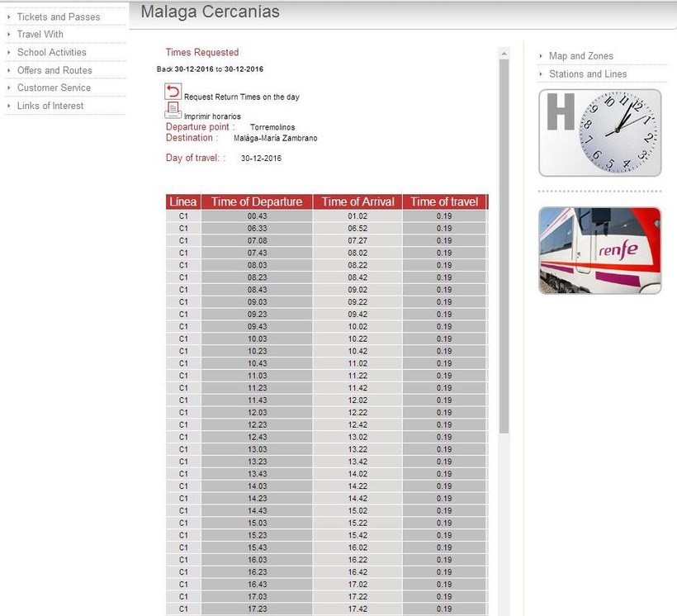Select the 12.43 departure time
Screen dimensions: 677x616
[257, 437]
